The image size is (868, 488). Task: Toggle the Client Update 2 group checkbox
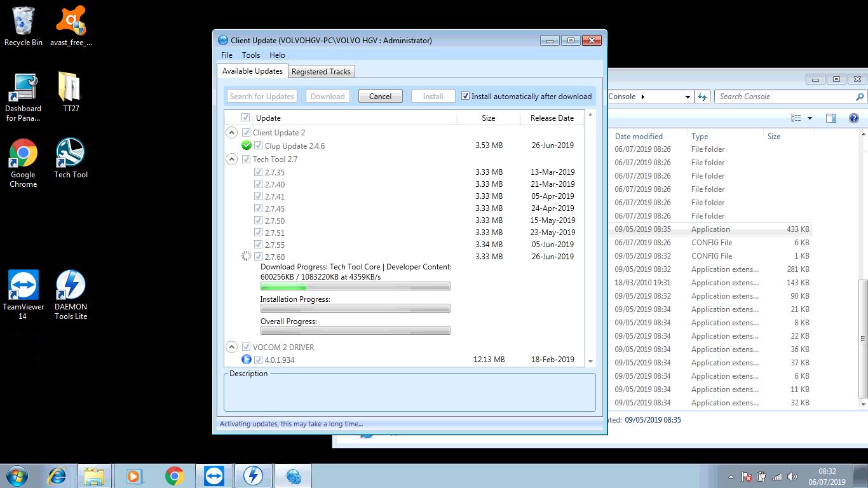[x=246, y=132]
